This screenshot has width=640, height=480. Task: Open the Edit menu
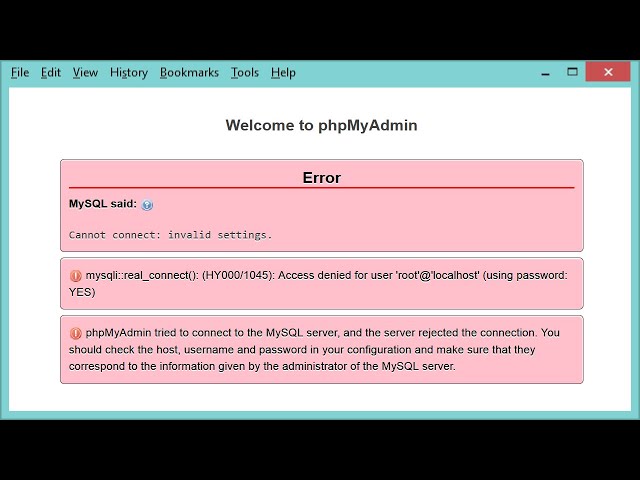click(x=51, y=73)
